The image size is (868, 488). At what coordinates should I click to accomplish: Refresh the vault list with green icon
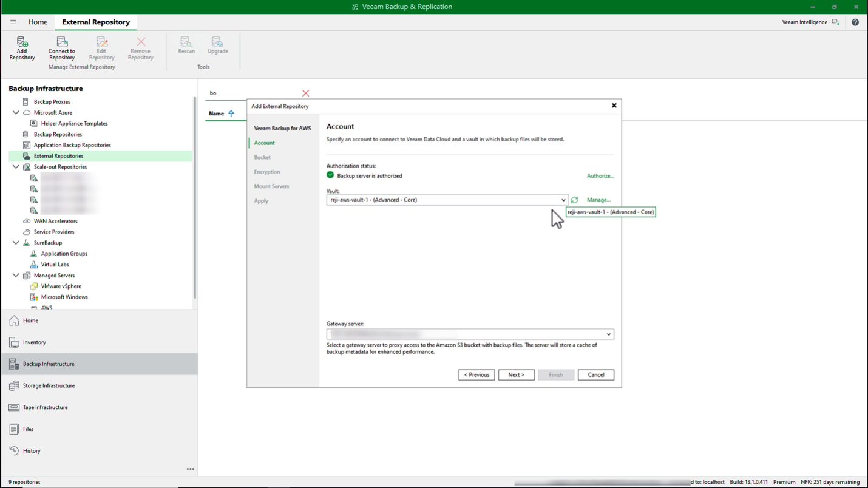[574, 200]
